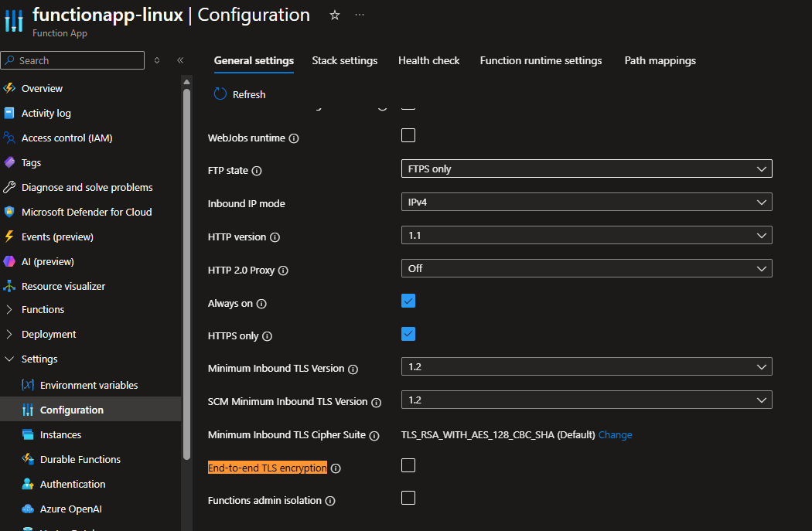Click the sidebar Search input field
Image resolution: width=812 pixels, height=531 pixels.
click(x=73, y=60)
